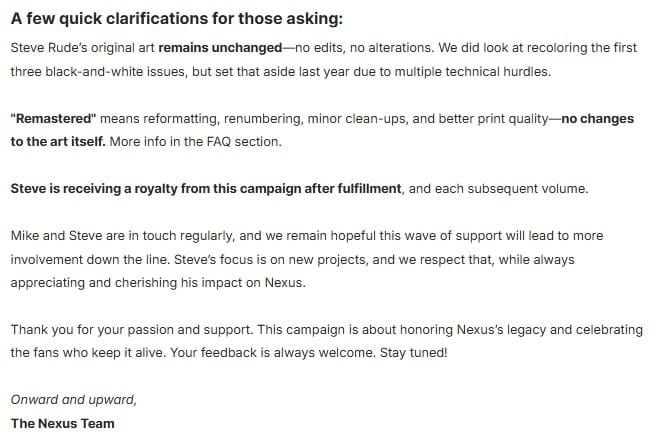Click the words 'multiple technical hurdles'
This screenshot has width=665, height=442.
click(x=472, y=71)
